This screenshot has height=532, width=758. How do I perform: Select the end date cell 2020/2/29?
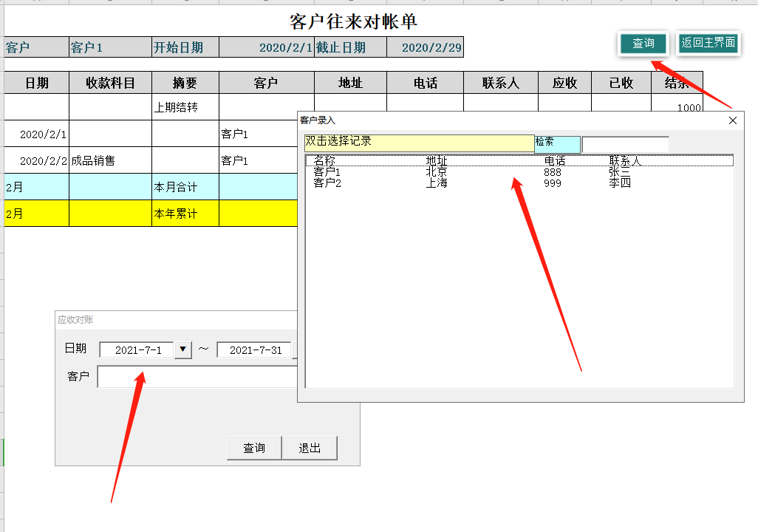(x=426, y=47)
